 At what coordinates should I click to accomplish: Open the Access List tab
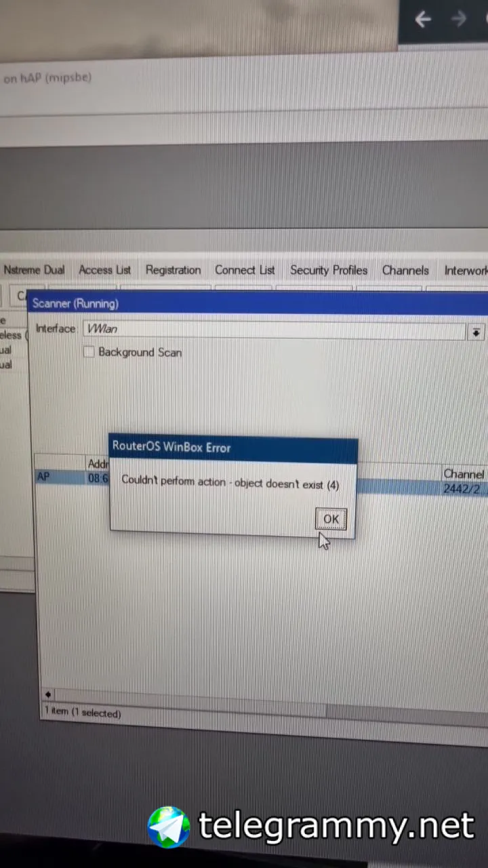coord(104,270)
